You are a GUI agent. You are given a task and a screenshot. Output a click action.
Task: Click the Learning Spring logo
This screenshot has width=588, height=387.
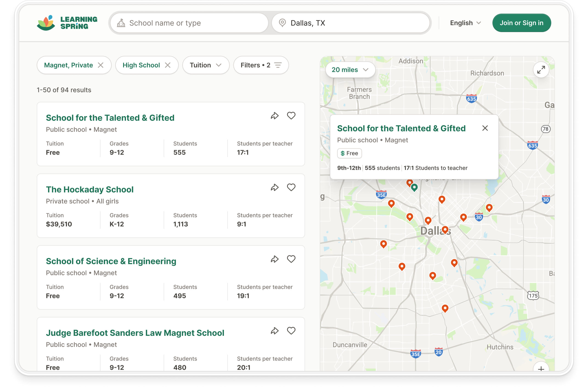[67, 23]
